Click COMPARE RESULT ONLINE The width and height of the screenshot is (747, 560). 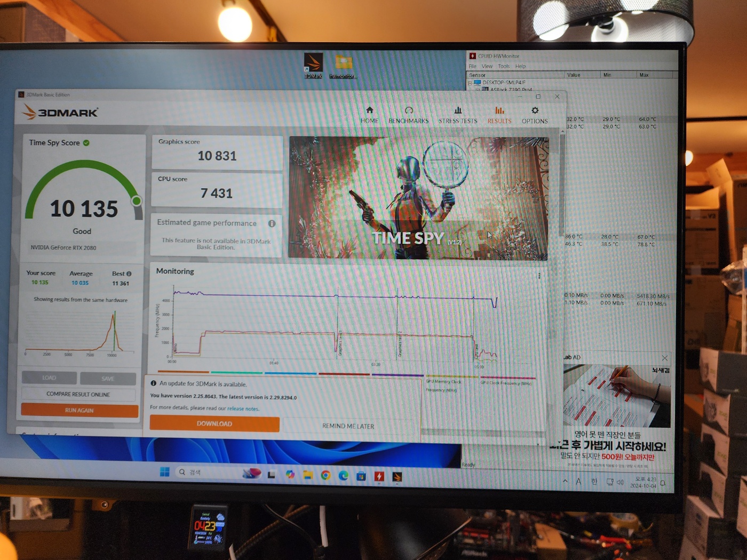pyautogui.click(x=78, y=394)
